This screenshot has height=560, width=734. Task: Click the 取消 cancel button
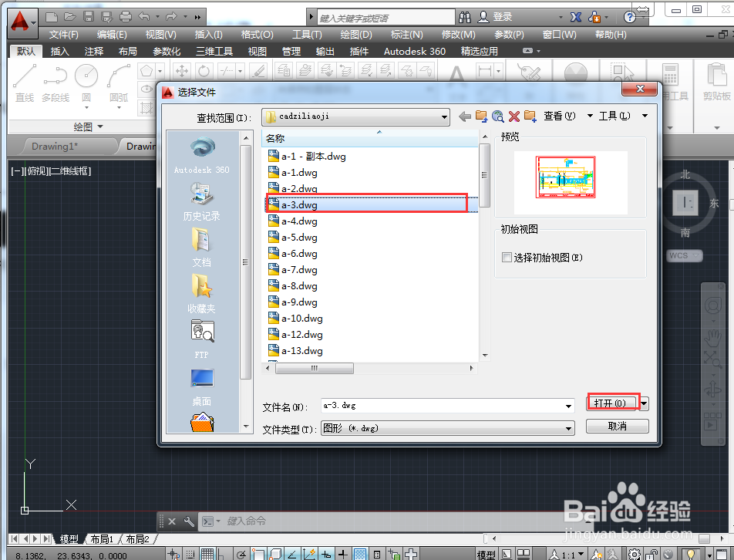pos(617,425)
